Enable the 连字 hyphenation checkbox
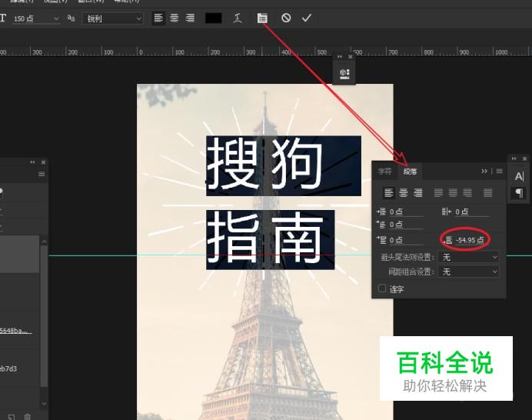This screenshot has width=532, height=420. click(x=382, y=288)
